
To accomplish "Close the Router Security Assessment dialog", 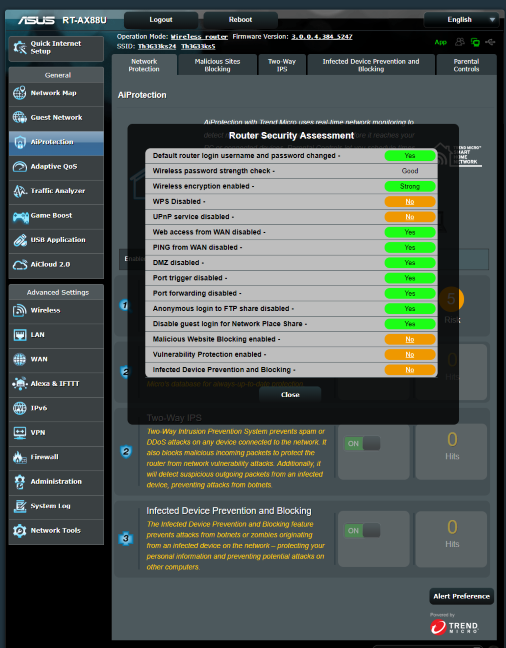I will [290, 395].
